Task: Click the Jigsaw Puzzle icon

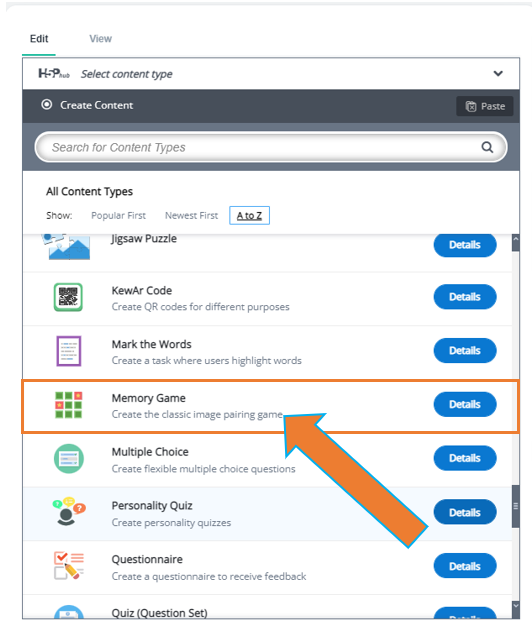Action: [66, 247]
